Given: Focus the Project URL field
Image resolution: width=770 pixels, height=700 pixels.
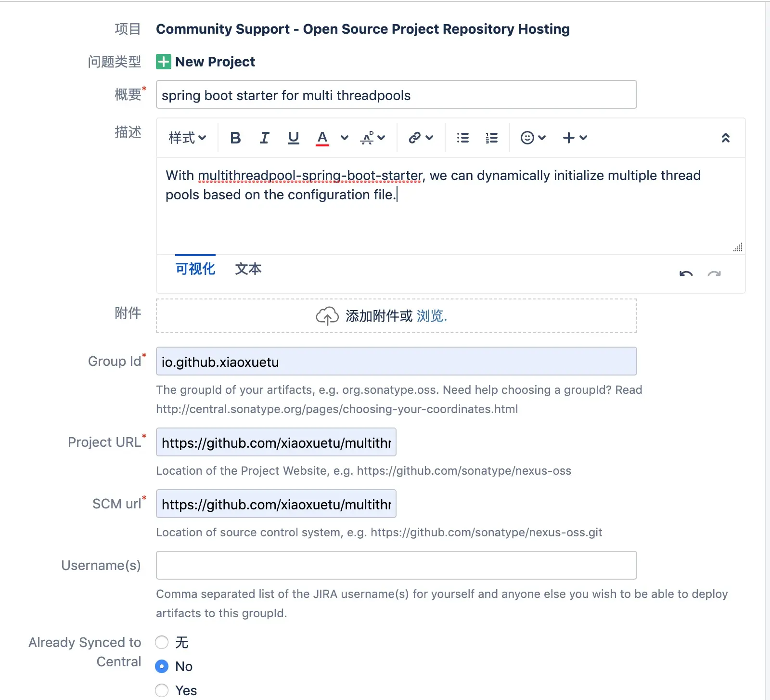Looking at the screenshot, I should 276,442.
